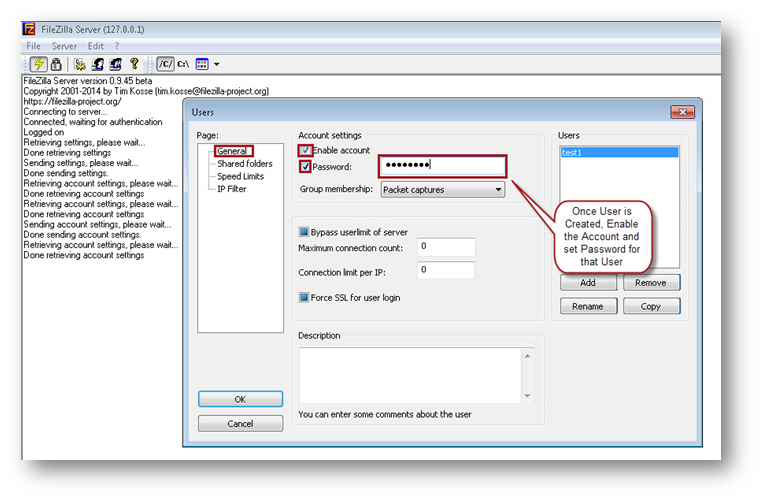
Task: Click the Cancel button
Action: tap(240, 424)
